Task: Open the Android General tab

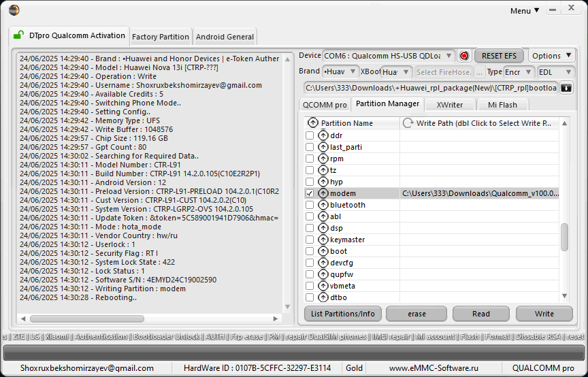Action: 225,37
